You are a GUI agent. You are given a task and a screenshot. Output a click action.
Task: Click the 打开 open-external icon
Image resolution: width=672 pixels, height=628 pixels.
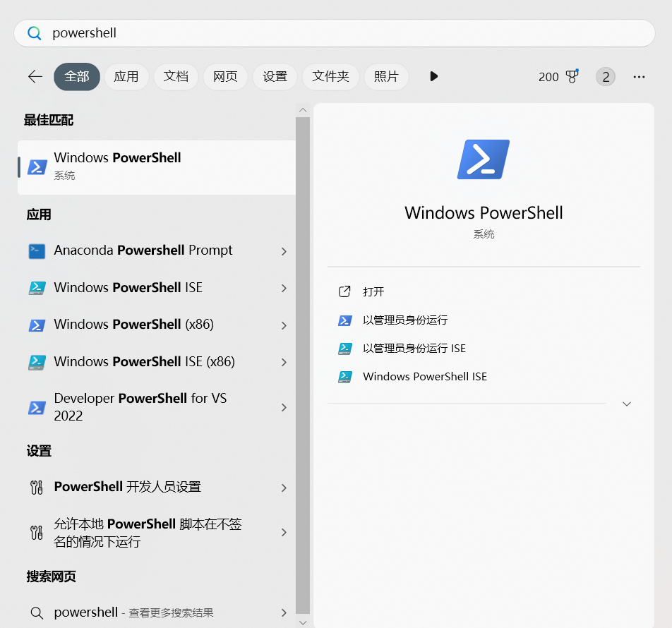coord(344,291)
